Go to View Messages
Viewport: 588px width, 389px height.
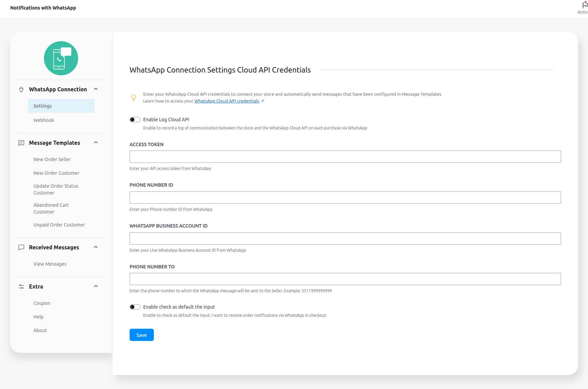tap(50, 264)
